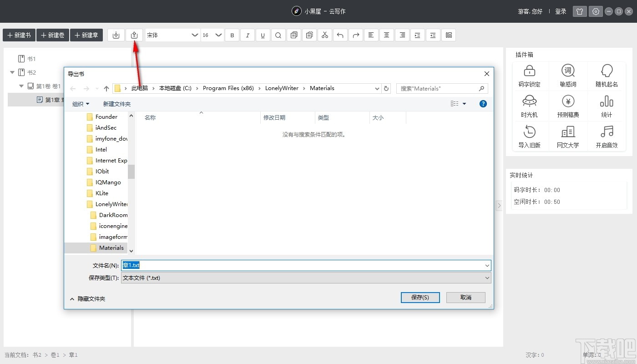
Task: Click the export book toolbar icon
Action: 134,35
